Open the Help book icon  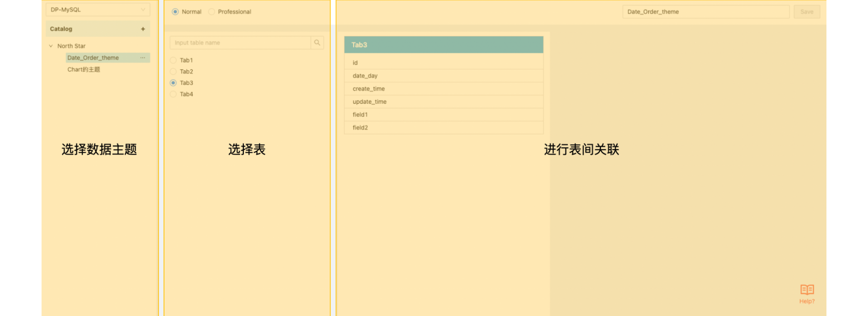[x=807, y=289]
